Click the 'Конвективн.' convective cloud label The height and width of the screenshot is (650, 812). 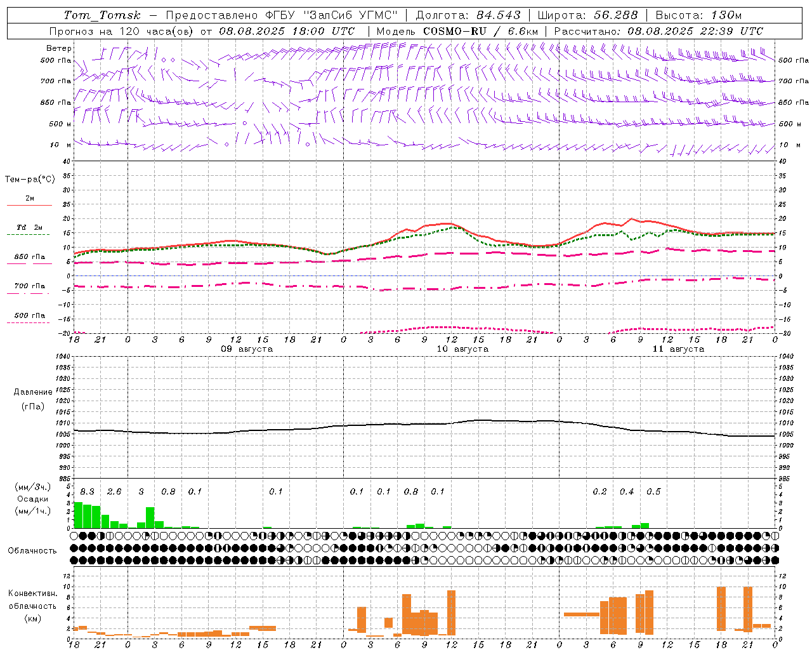click(x=32, y=594)
